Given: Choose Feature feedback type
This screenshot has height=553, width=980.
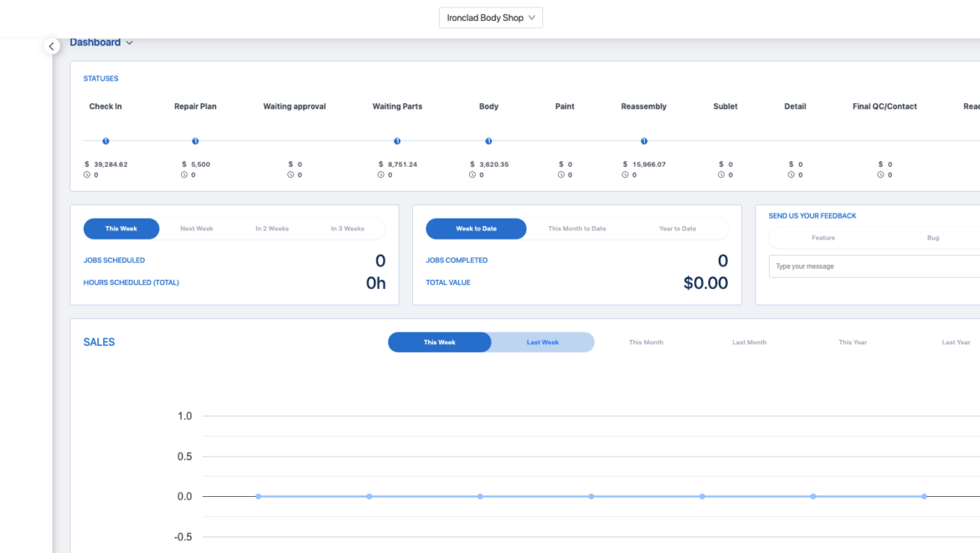Looking at the screenshot, I should tap(823, 238).
